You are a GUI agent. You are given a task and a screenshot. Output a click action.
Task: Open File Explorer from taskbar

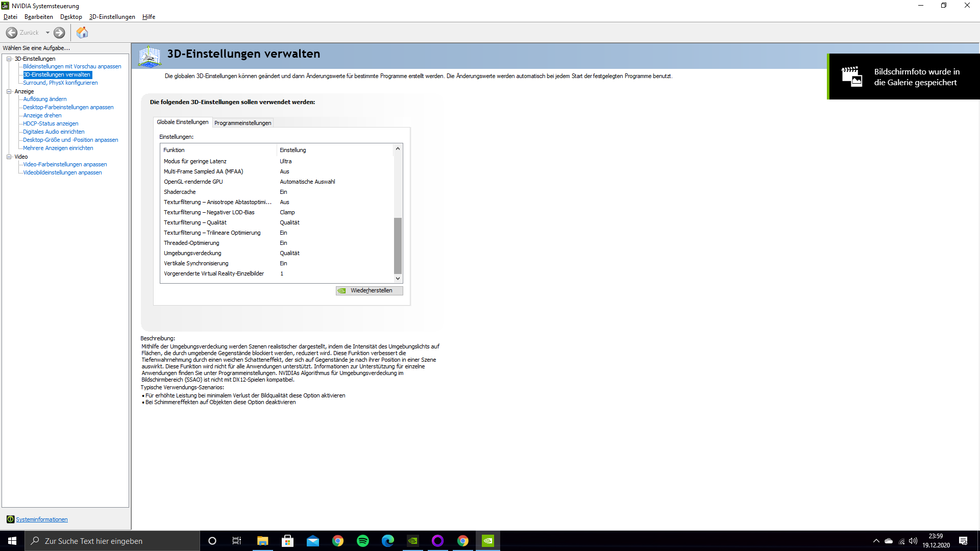262,541
